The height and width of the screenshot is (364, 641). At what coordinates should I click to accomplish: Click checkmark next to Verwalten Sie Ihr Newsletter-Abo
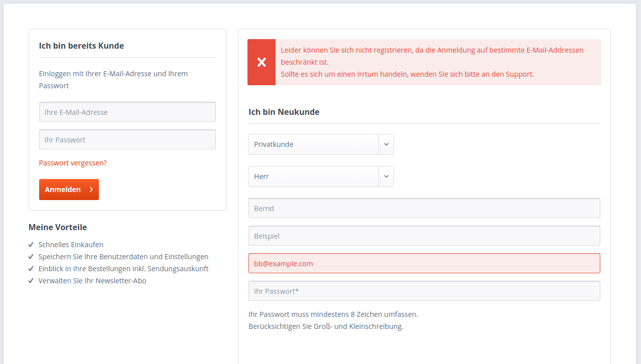[31, 281]
